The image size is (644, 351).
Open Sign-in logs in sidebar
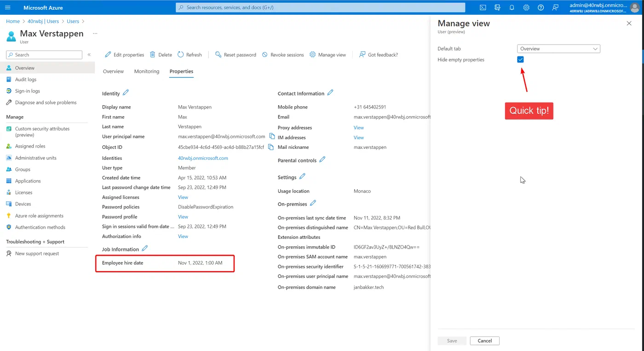28,91
